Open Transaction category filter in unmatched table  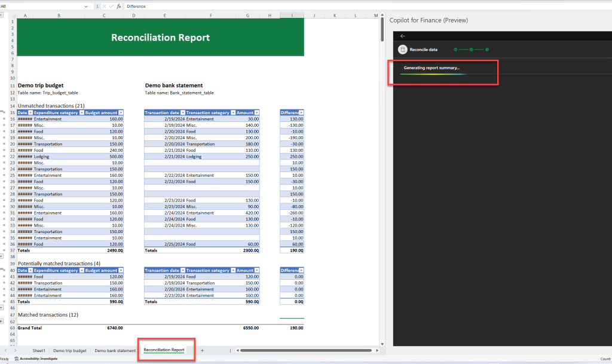pyautogui.click(x=233, y=112)
